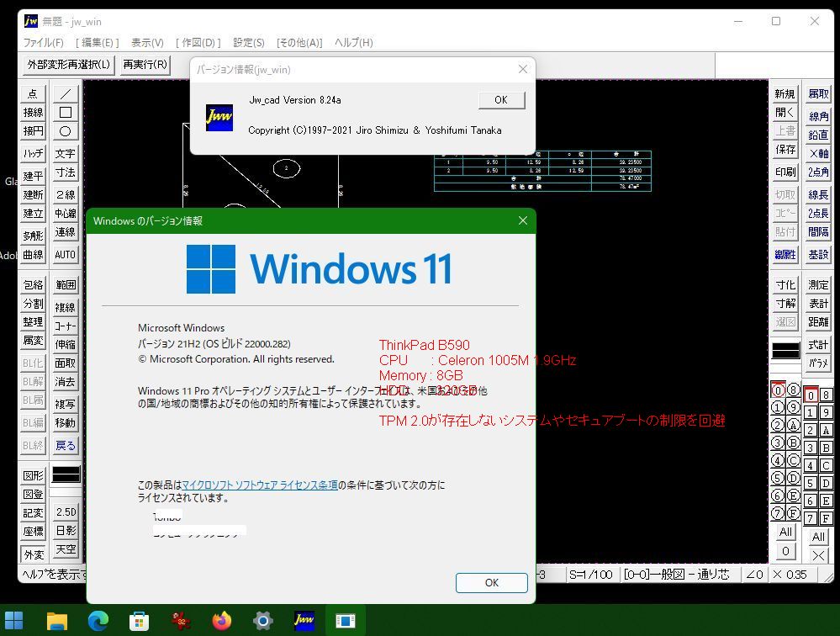Click the black line color swatch below 戻る
Viewport: 840px width, 636px height.
tap(66, 474)
